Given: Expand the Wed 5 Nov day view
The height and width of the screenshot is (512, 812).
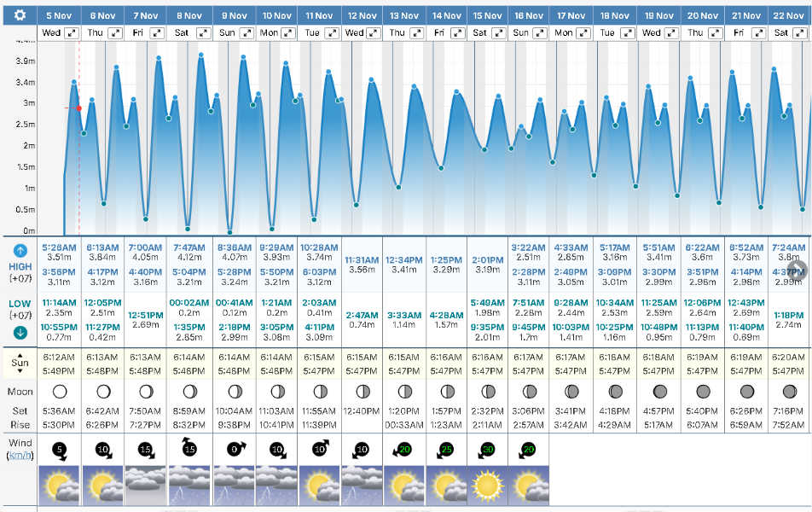Looking at the screenshot, I should point(71,32).
